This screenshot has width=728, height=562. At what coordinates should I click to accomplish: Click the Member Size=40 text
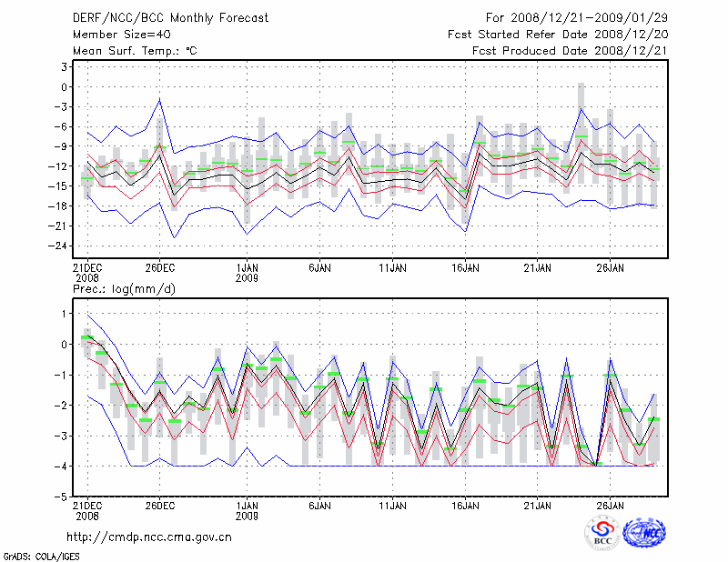pyautogui.click(x=116, y=35)
